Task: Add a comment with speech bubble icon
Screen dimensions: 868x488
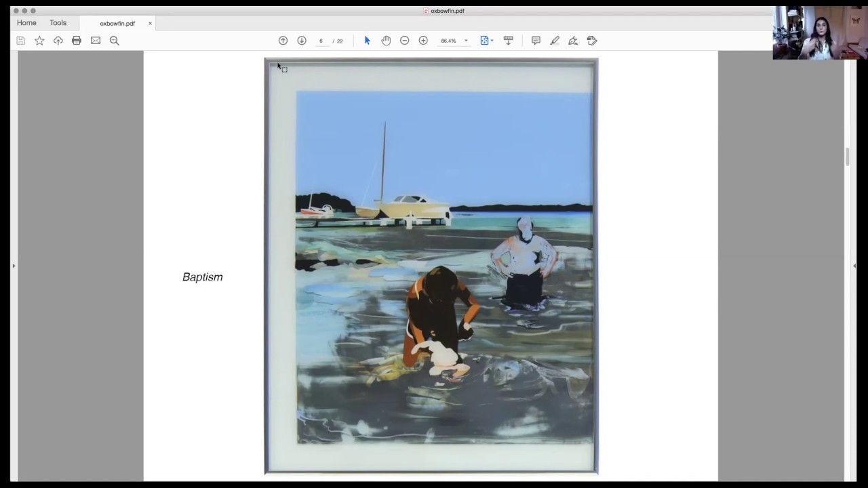Action: [536, 41]
